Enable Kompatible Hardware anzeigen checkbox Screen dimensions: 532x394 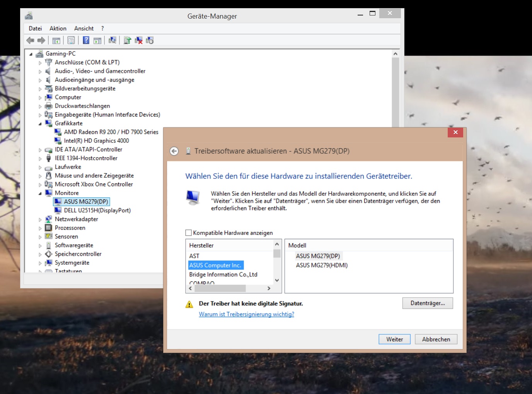[189, 233]
